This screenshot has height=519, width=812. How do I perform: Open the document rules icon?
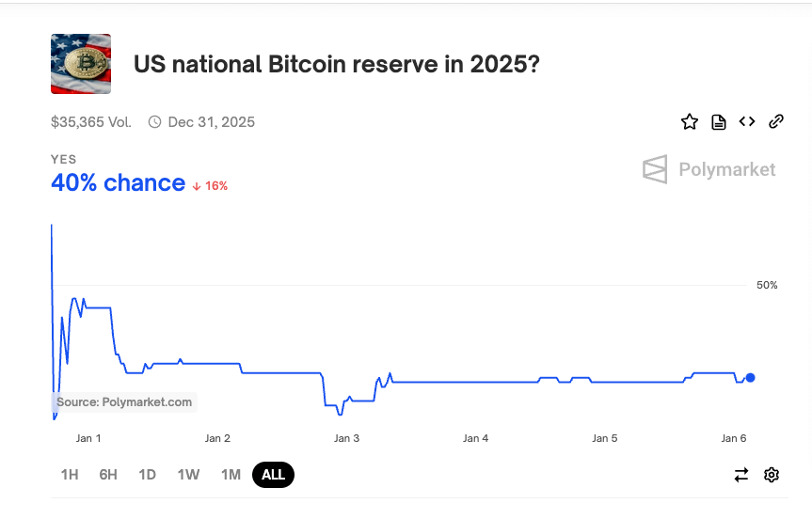[719, 121]
